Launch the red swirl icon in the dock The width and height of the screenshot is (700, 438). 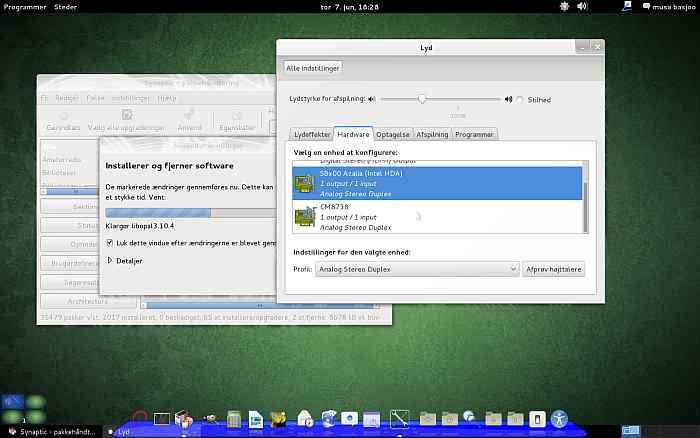pyautogui.click(x=140, y=418)
